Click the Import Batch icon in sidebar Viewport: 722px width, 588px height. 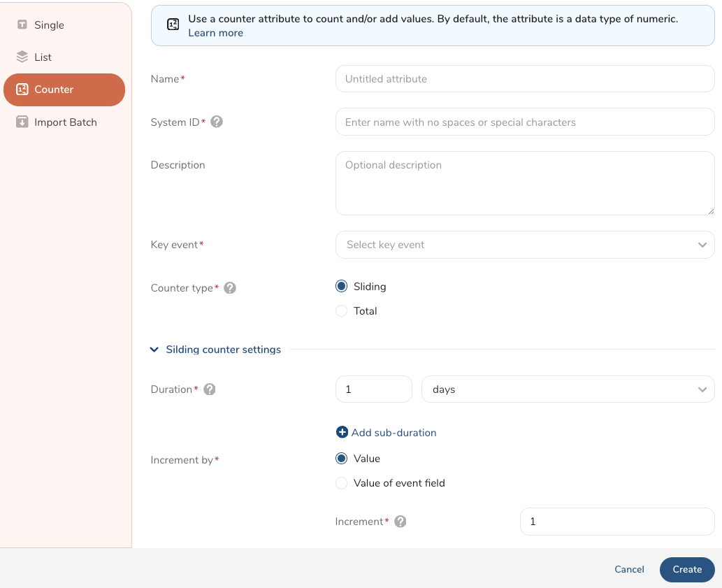click(x=22, y=122)
